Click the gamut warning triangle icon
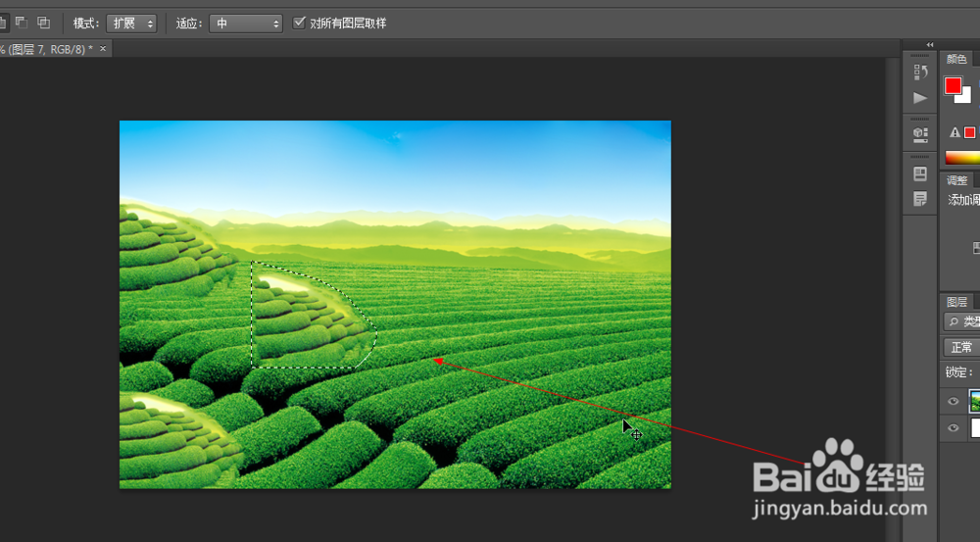The height and width of the screenshot is (542, 980). 955,132
